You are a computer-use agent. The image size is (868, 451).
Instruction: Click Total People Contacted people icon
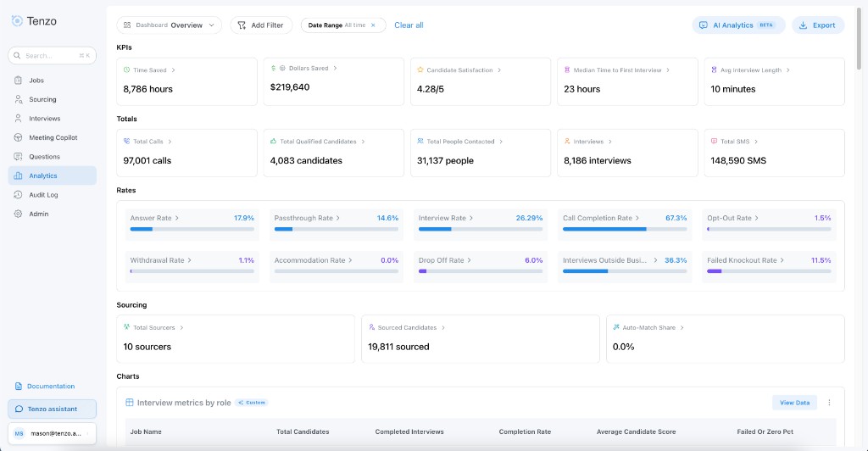420,141
